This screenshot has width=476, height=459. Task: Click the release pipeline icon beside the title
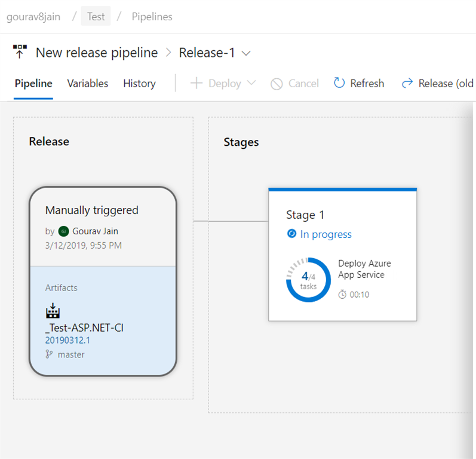[x=20, y=53]
